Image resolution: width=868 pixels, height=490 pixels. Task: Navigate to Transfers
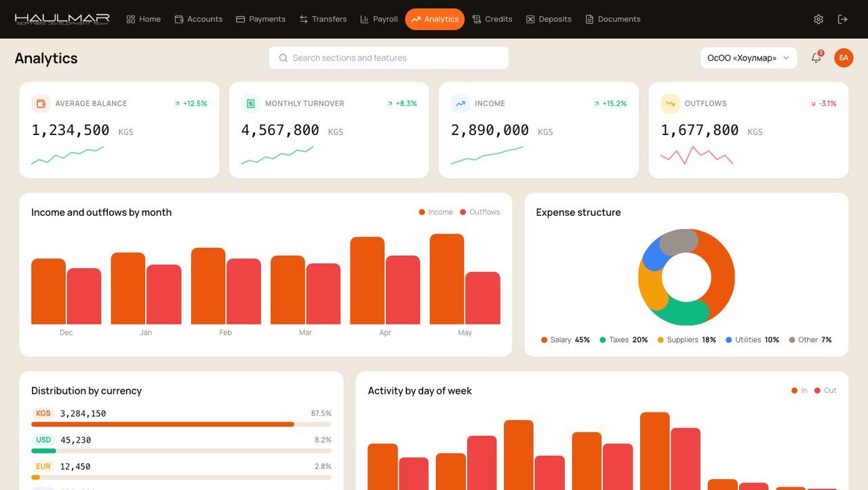coord(323,19)
